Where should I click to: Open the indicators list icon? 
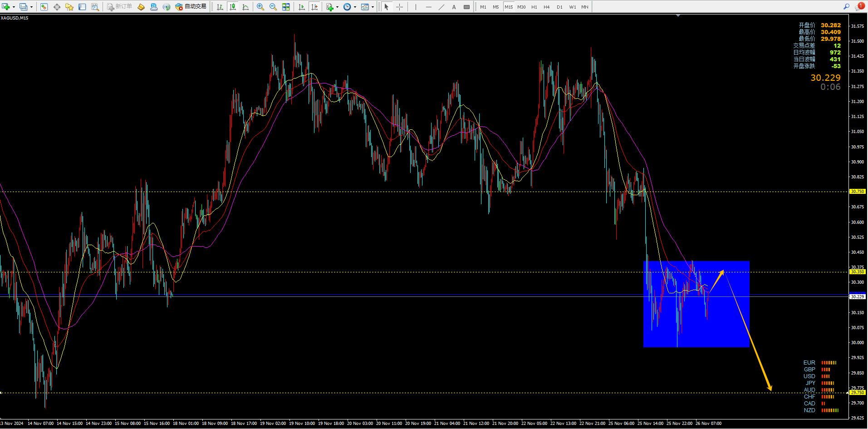click(330, 7)
